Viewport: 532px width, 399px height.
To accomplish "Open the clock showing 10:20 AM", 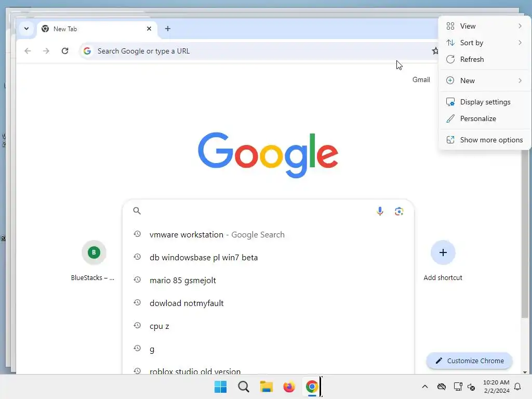I will click(496, 387).
